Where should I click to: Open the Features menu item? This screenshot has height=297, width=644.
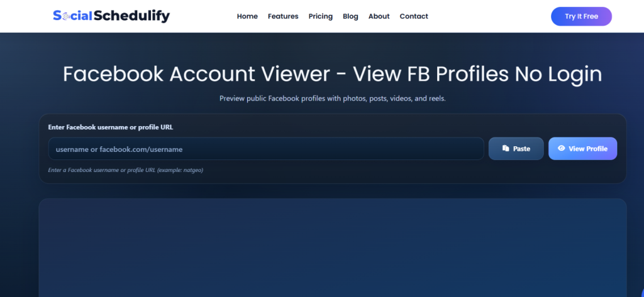283,16
